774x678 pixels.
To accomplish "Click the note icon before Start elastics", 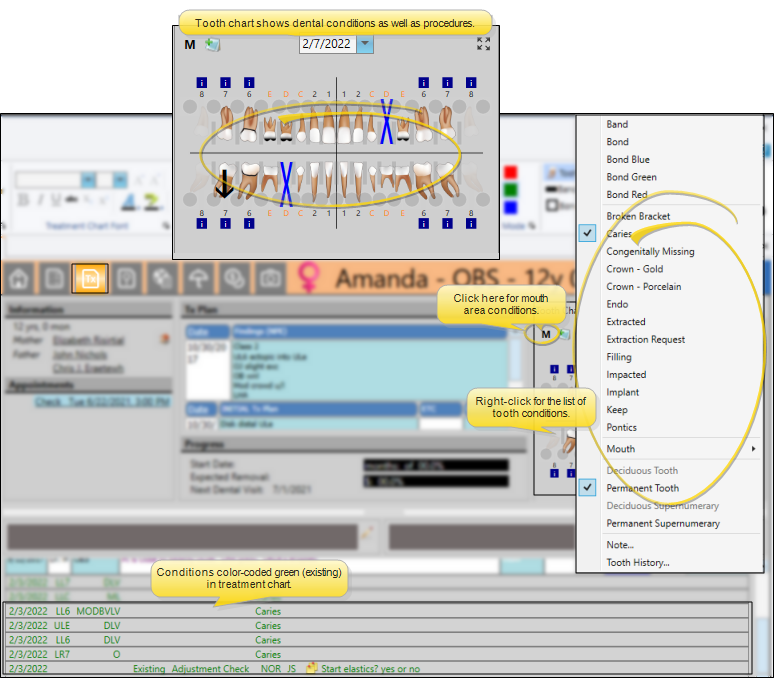I will (311, 668).
